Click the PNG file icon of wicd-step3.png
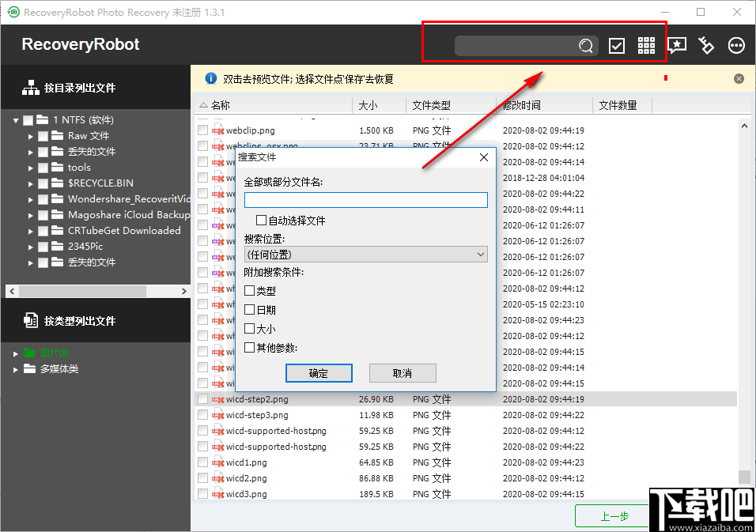This screenshot has width=756, height=532. pos(218,415)
